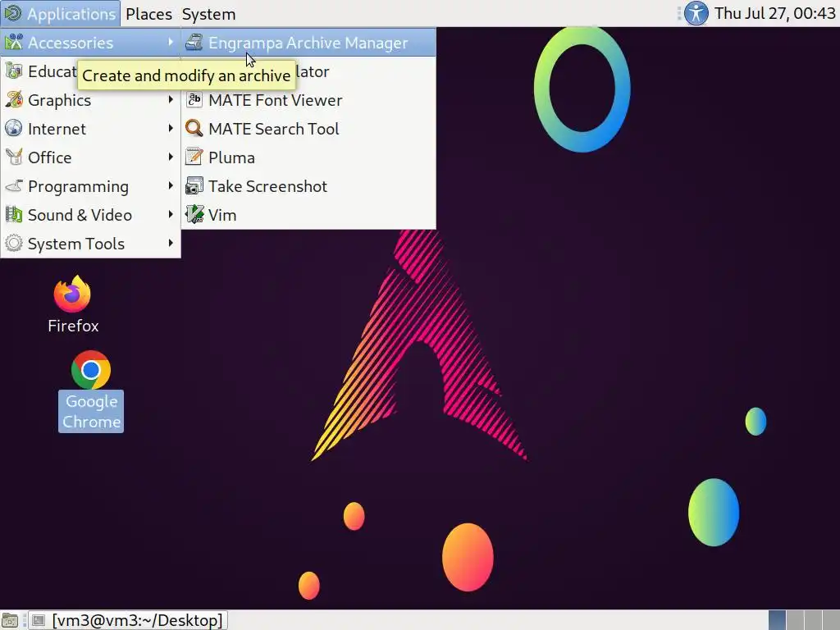Screen dimensions: 840x630
Task: Switch to the vm3@vm3:~/Desktop terminal window
Action: pyautogui.click(x=129, y=620)
